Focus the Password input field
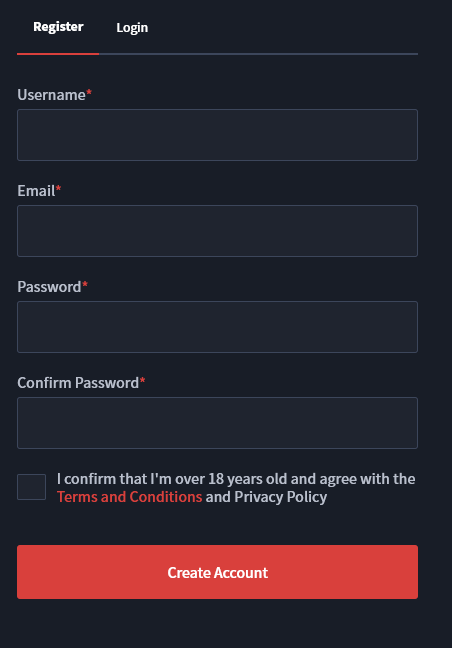This screenshot has height=648, width=452. pyautogui.click(x=217, y=327)
